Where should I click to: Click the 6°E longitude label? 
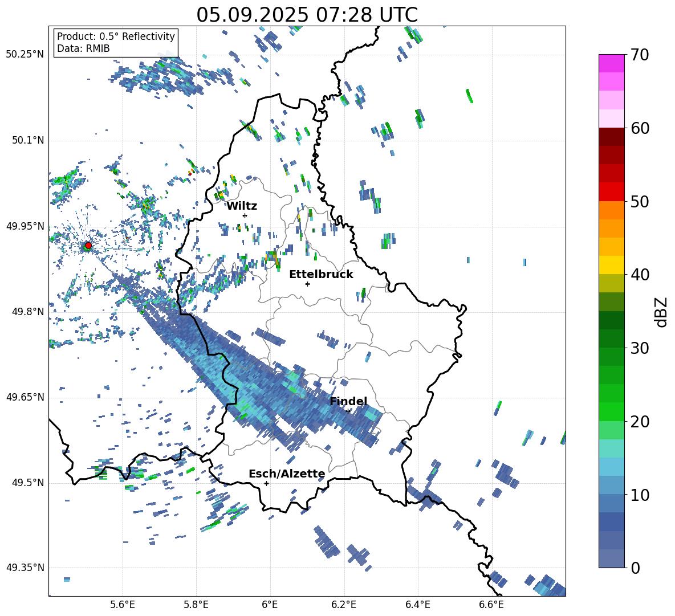pyautogui.click(x=270, y=605)
